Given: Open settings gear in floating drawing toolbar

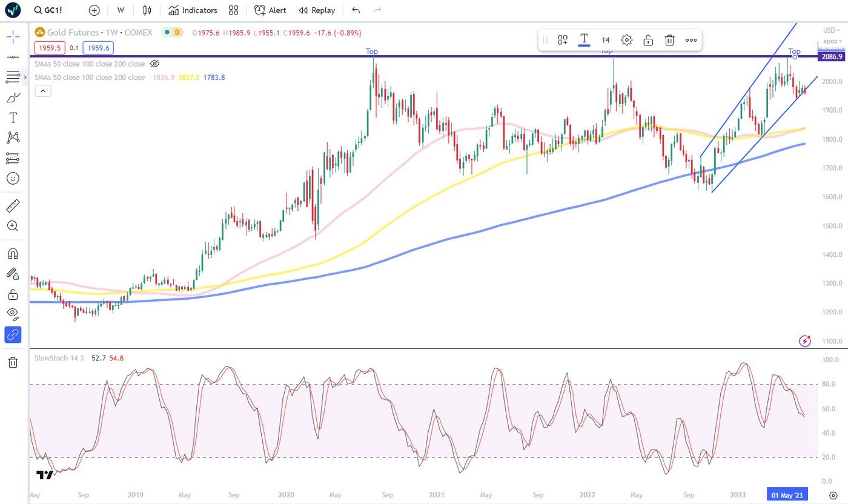Looking at the screenshot, I should point(627,40).
